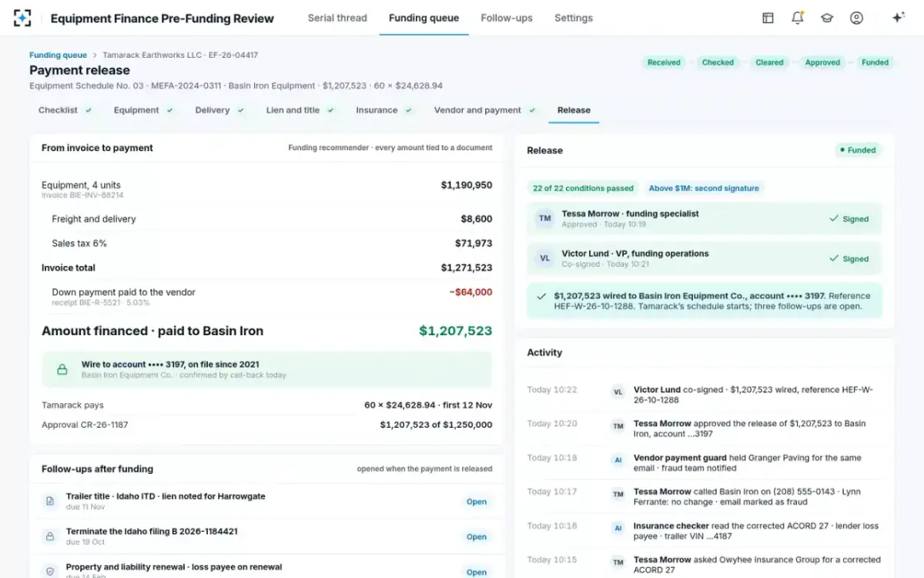Click the app logo icon
The image size is (924, 578).
pyautogui.click(x=22, y=18)
